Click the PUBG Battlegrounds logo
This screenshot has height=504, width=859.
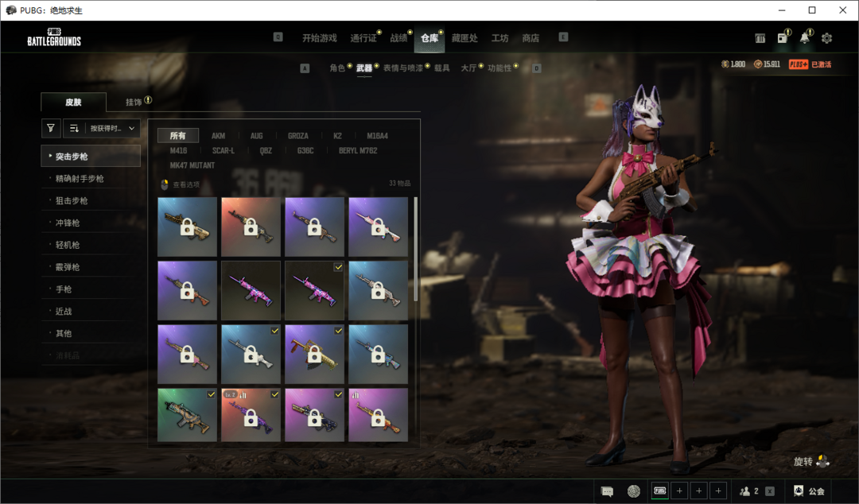[x=54, y=37]
